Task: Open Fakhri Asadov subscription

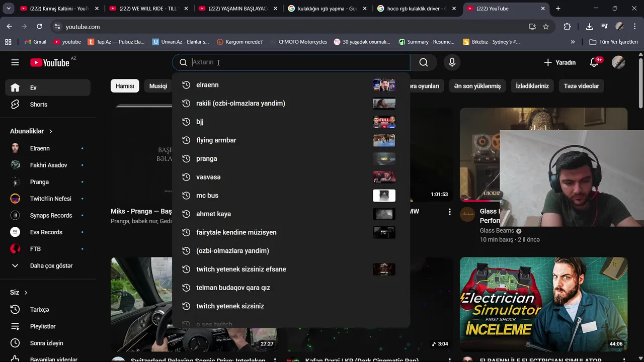Action: coord(48,165)
